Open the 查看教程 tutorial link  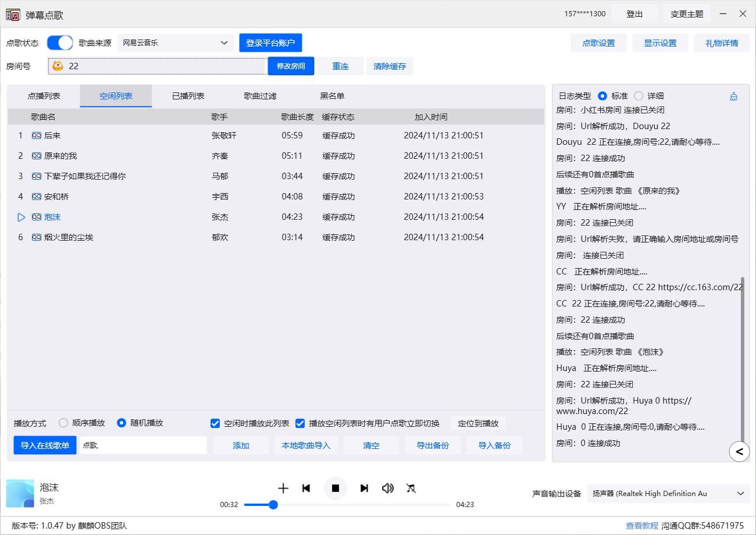641,525
